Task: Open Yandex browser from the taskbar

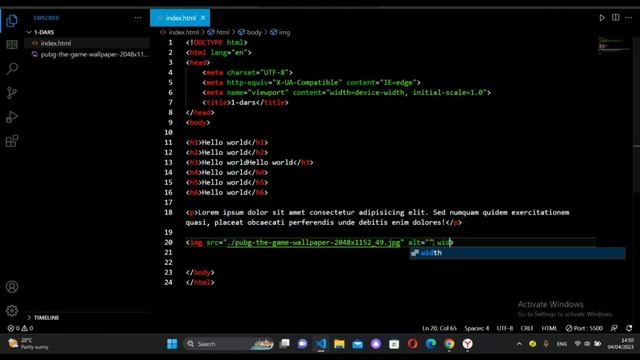Action: click(468, 344)
